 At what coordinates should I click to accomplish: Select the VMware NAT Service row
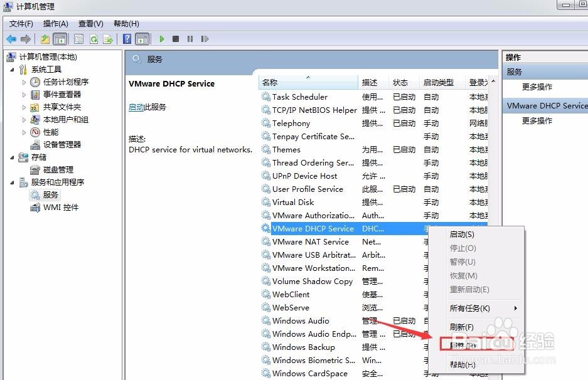(345, 242)
